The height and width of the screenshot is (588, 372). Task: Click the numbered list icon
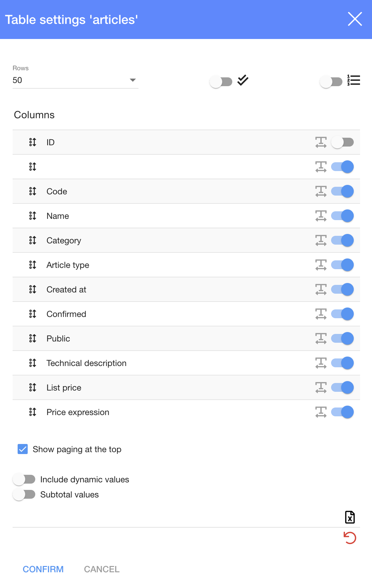(353, 80)
